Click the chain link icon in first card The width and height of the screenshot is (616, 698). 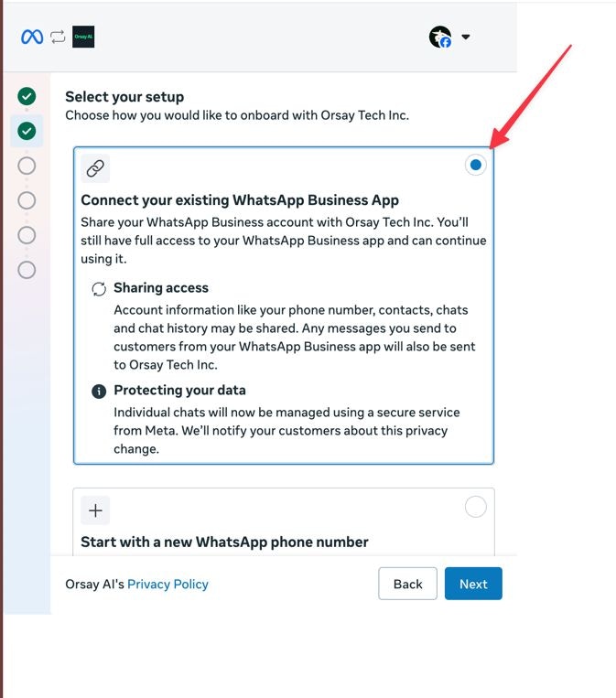pyautogui.click(x=95, y=168)
